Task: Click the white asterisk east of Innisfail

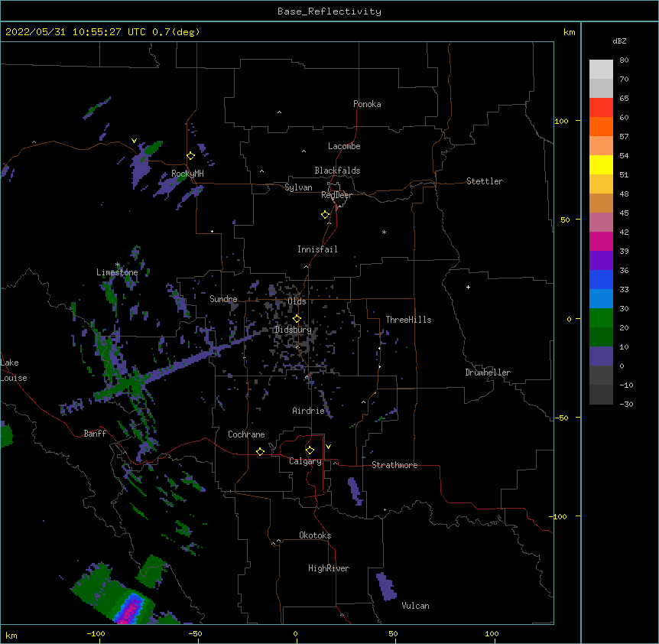Action: click(x=384, y=232)
